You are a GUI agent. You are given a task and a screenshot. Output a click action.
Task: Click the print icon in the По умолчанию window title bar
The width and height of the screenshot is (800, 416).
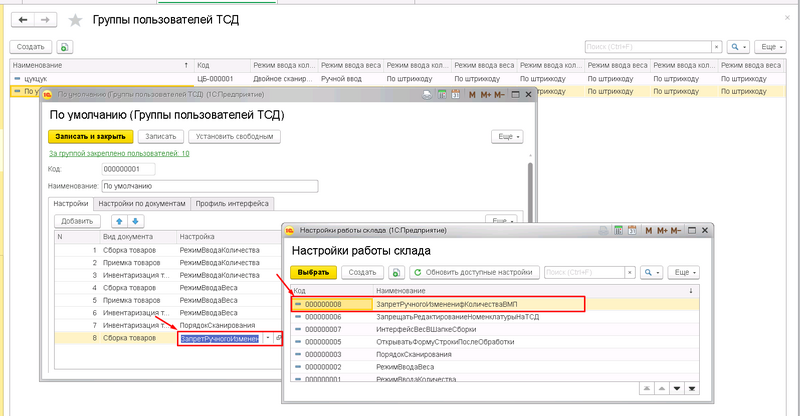point(427,94)
